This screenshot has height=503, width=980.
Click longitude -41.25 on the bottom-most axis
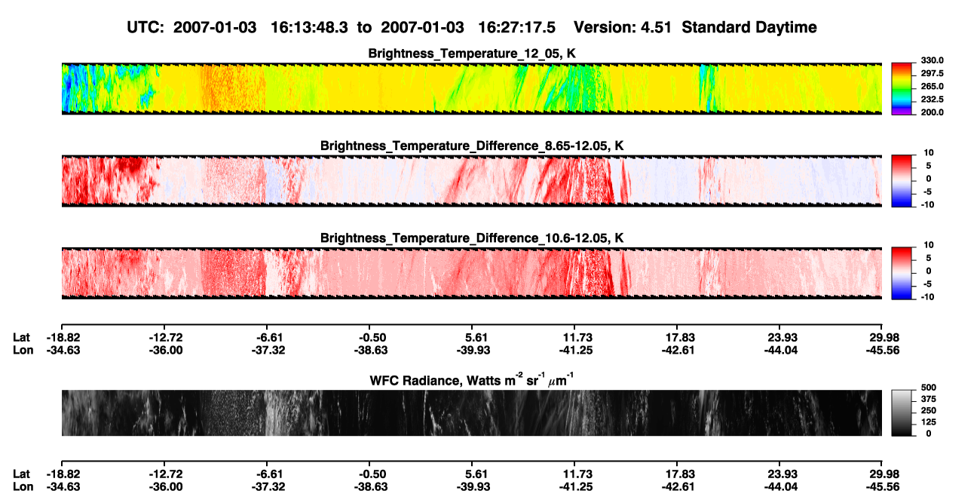coord(575,486)
